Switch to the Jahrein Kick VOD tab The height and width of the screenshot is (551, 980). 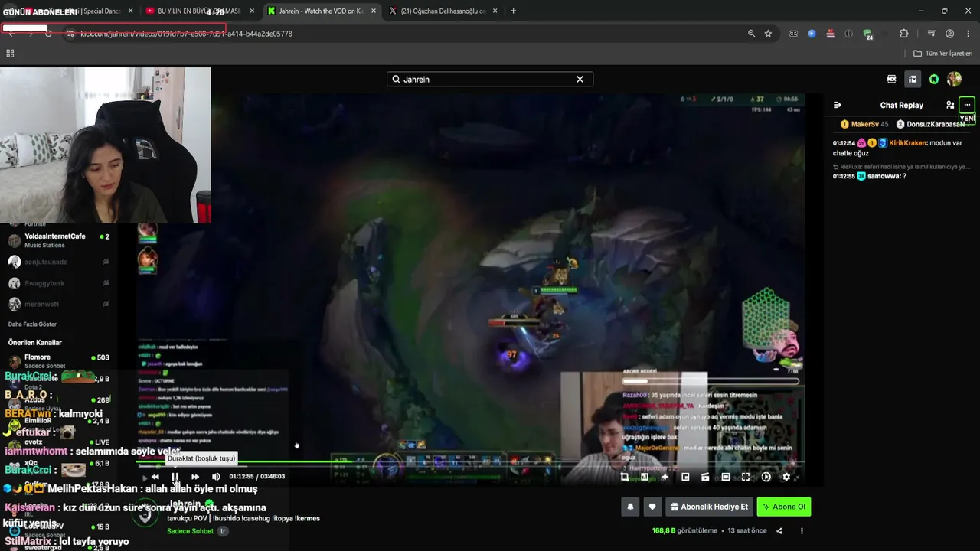tap(320, 11)
